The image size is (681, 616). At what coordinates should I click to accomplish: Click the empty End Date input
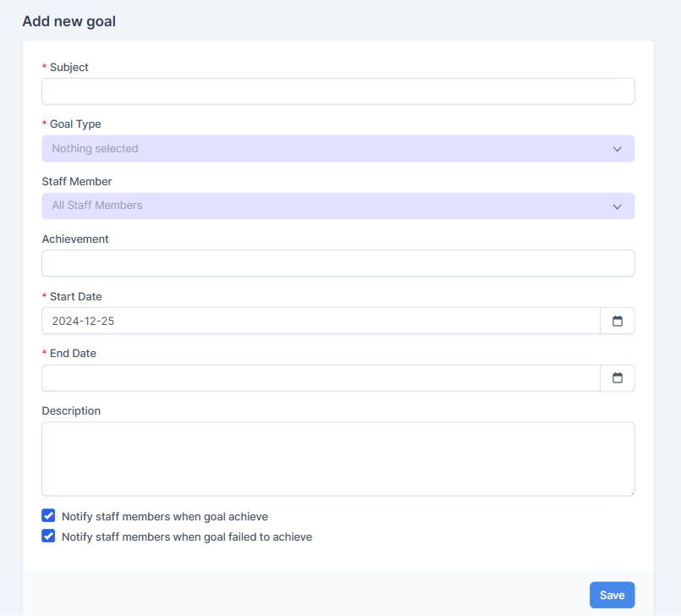(321, 378)
